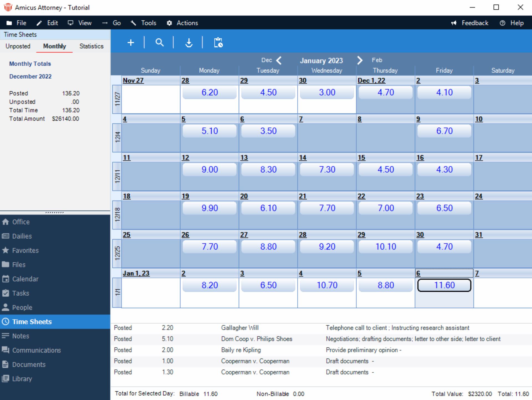Open Dailies from the navigation panel
The height and width of the screenshot is (400, 532).
55,236
